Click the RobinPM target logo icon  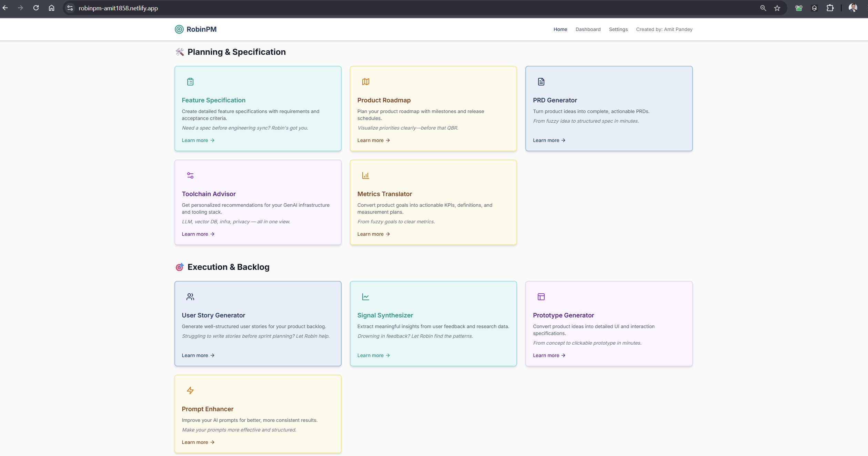[x=179, y=29]
